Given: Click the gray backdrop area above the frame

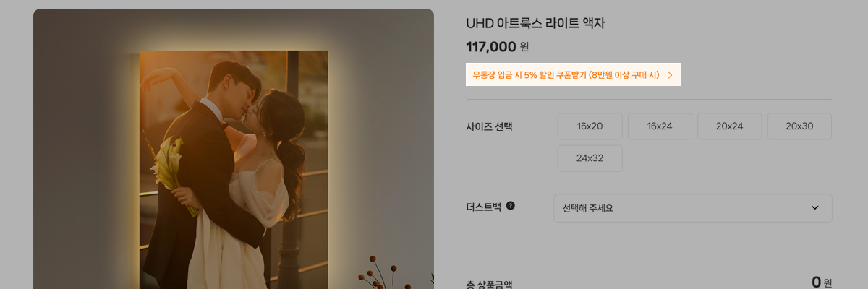Looking at the screenshot, I should pyautogui.click(x=234, y=27).
